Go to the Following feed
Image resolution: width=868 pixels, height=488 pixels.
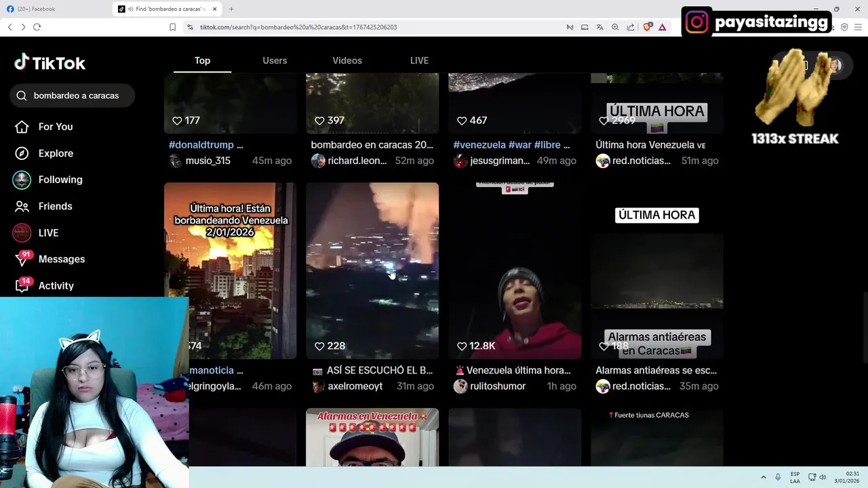coord(47,180)
